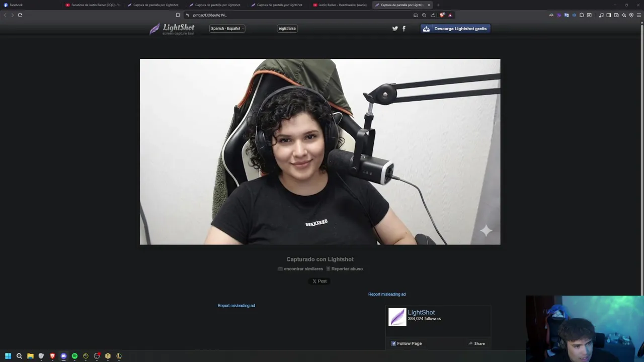Click the Brave Shields lion icon
This screenshot has width=644, height=362.
442,15
